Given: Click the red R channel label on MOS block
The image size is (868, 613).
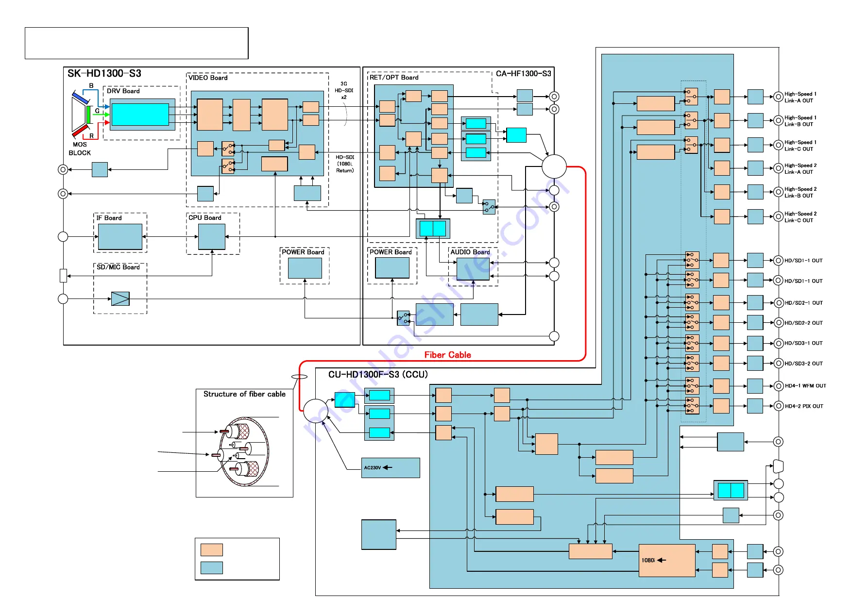Looking at the screenshot, I should [91, 136].
